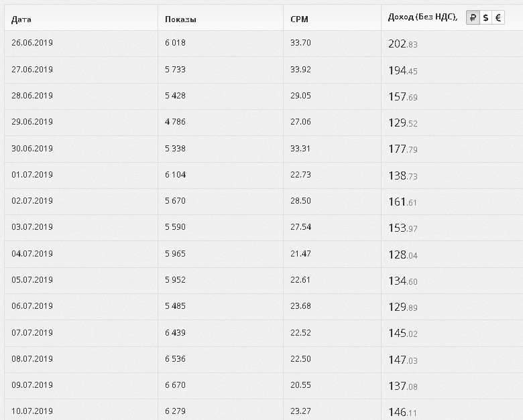Image resolution: width=523 pixels, height=420 pixels.
Task: Switch income currency to euros
Action: 498,18
